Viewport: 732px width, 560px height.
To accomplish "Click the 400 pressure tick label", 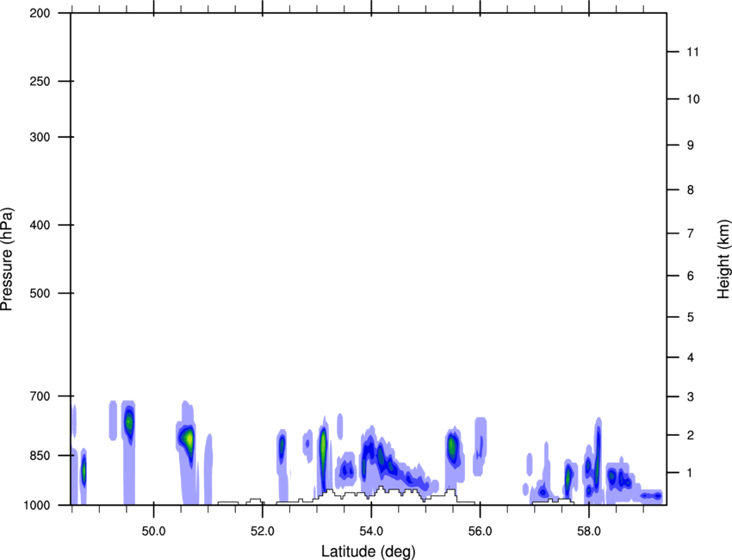I will [40, 225].
